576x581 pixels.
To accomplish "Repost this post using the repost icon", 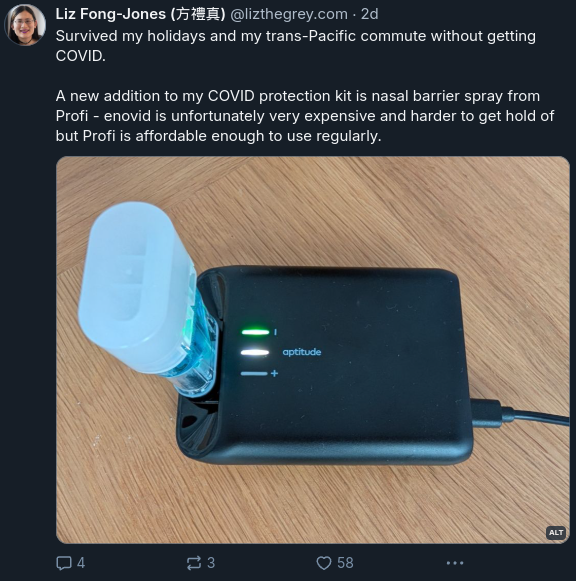I will [194, 563].
